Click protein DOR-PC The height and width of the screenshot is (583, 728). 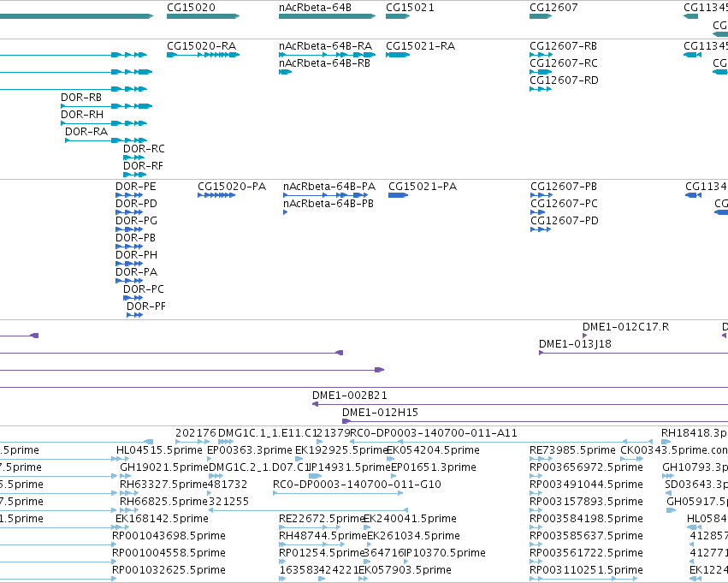point(143,289)
